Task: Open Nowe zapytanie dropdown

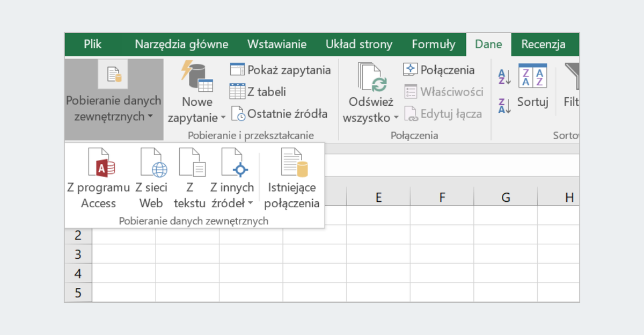Action: (197, 92)
